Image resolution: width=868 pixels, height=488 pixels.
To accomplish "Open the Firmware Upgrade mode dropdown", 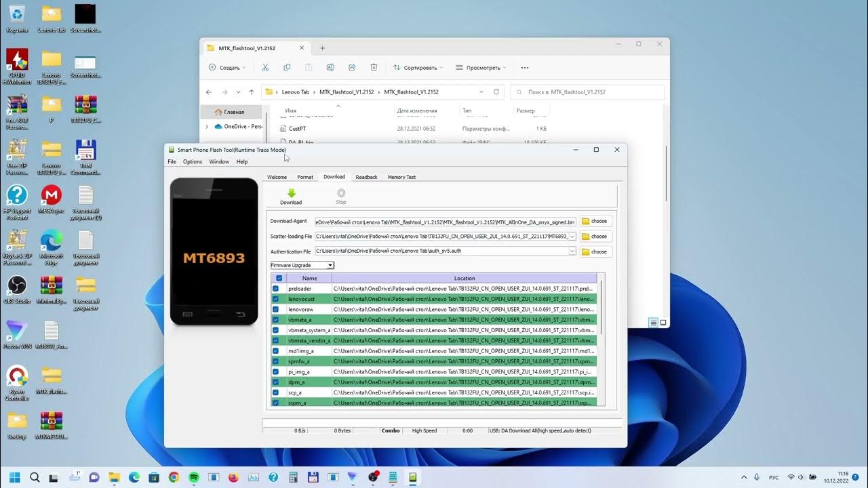I will point(302,265).
